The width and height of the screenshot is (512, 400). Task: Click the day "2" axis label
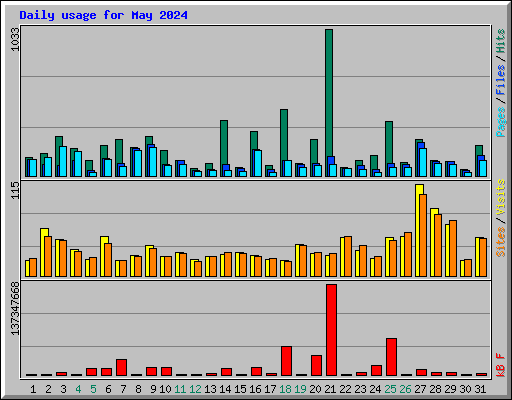click(48, 389)
